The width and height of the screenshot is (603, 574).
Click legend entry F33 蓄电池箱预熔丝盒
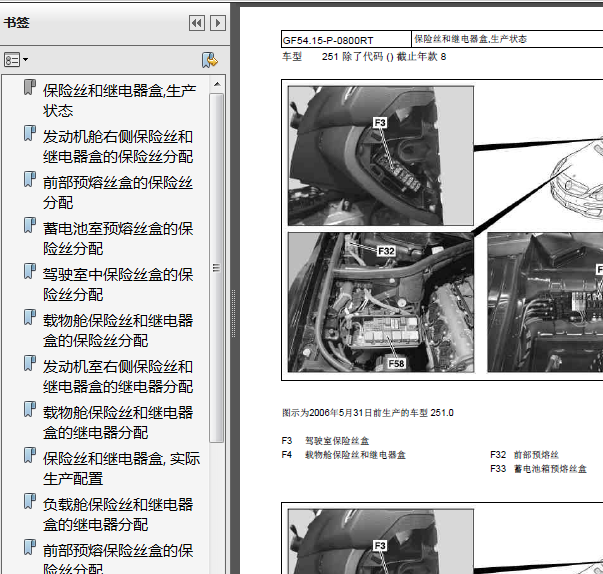538,469
